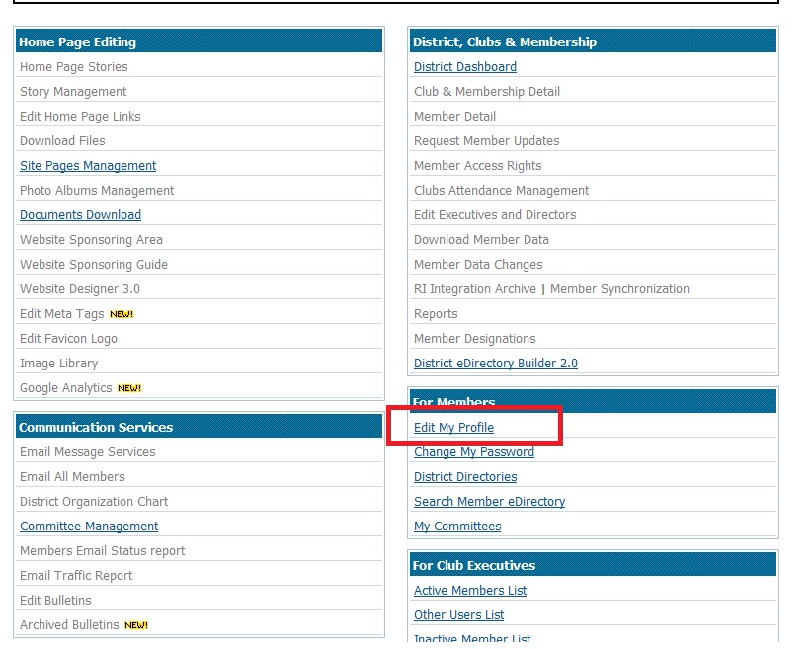Select Member Synchronization option
The height and width of the screenshot is (649, 812).
tap(619, 289)
